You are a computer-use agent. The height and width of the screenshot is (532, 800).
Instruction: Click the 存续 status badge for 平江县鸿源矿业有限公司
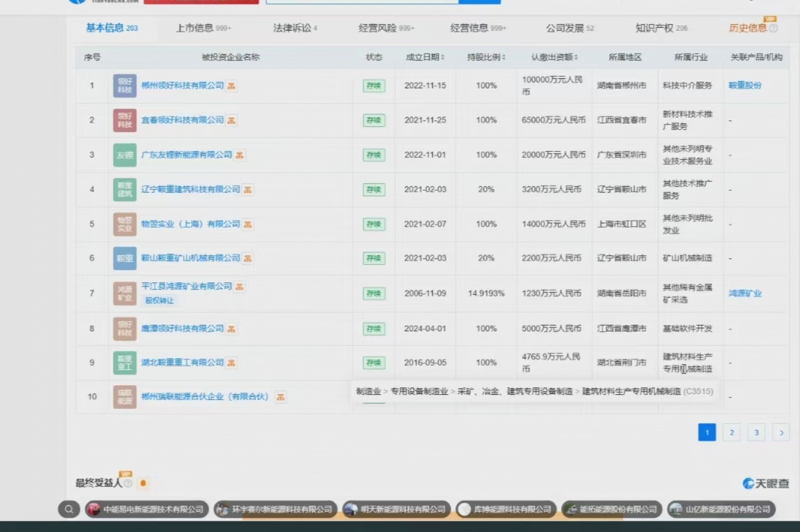point(374,294)
